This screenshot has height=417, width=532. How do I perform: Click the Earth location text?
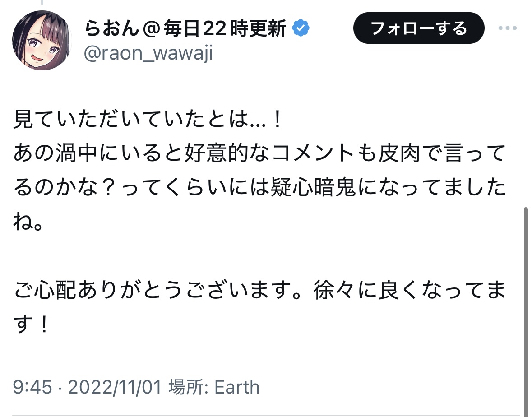click(237, 387)
